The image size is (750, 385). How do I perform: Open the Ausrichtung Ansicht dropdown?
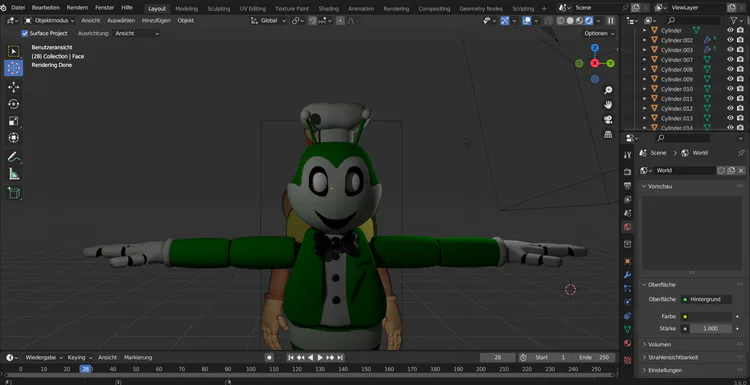[x=136, y=33]
